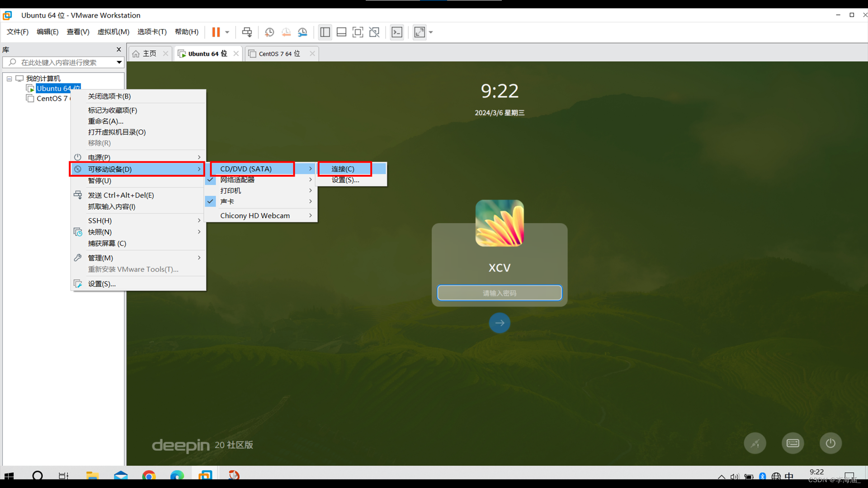The height and width of the screenshot is (488, 868).
Task: Open the on-screen keyboard on deepin login
Action: pyautogui.click(x=793, y=443)
